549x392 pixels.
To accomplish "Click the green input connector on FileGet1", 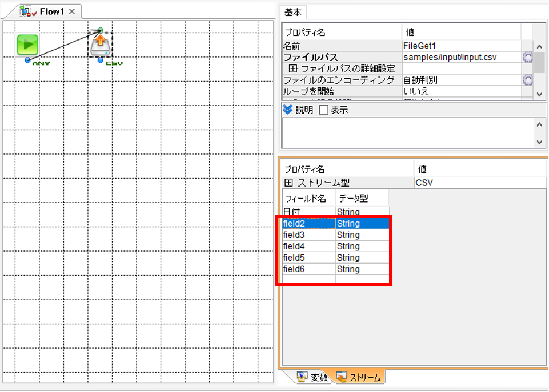I will 101,30.
